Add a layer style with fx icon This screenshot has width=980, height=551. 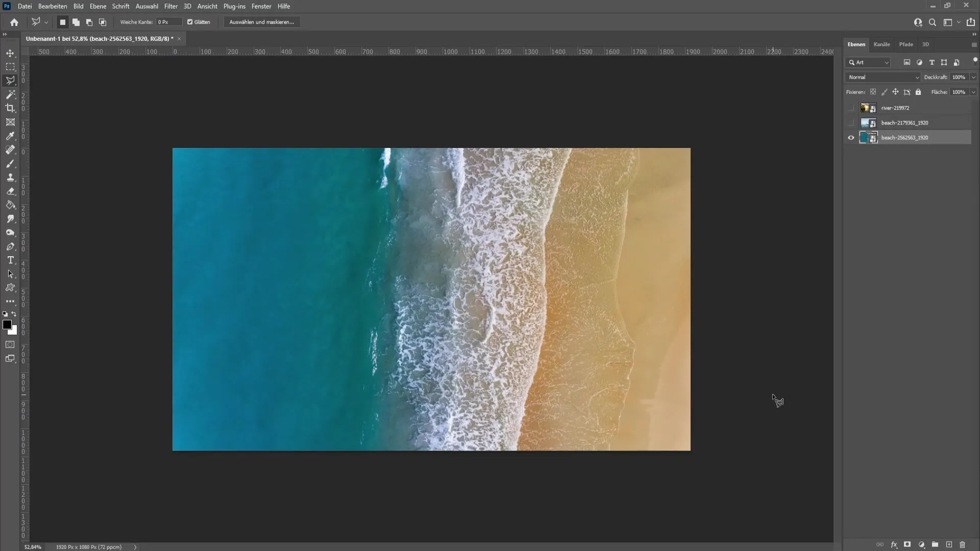(894, 544)
